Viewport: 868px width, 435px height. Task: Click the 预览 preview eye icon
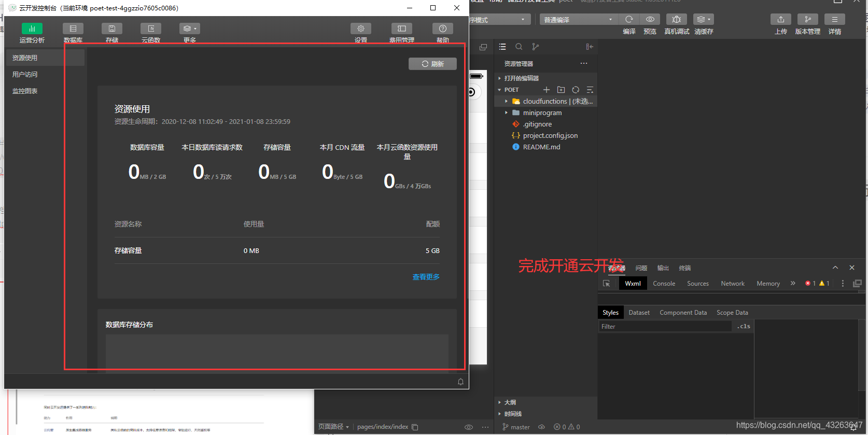point(650,19)
